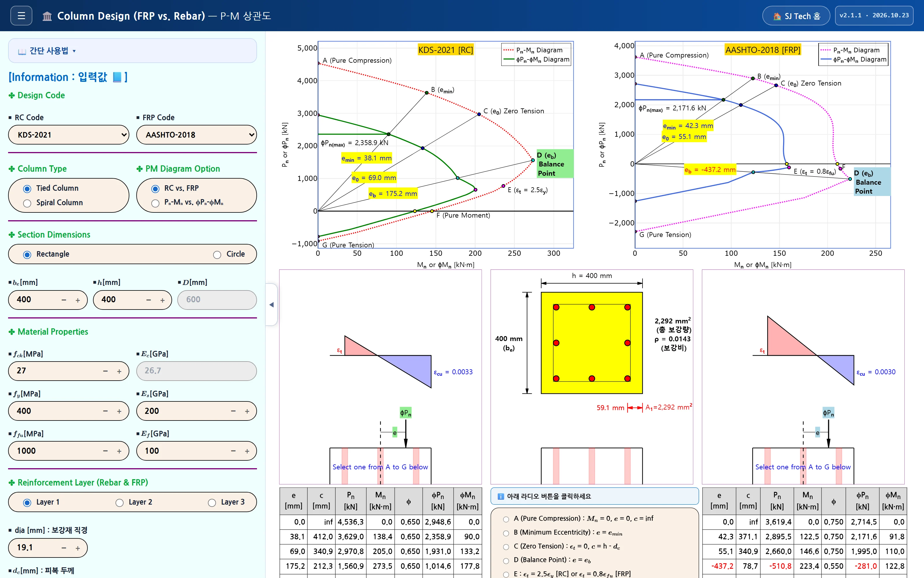Switch to Layer 3 reinforcement

(212, 502)
